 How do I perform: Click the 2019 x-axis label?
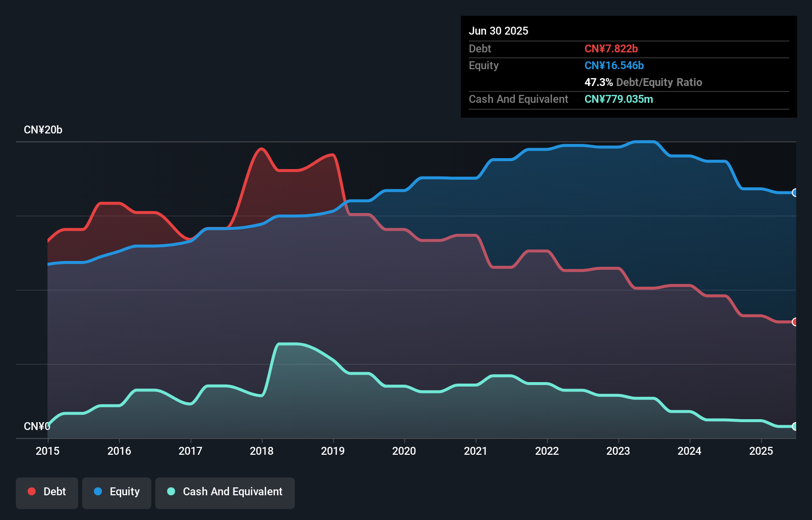click(x=333, y=451)
